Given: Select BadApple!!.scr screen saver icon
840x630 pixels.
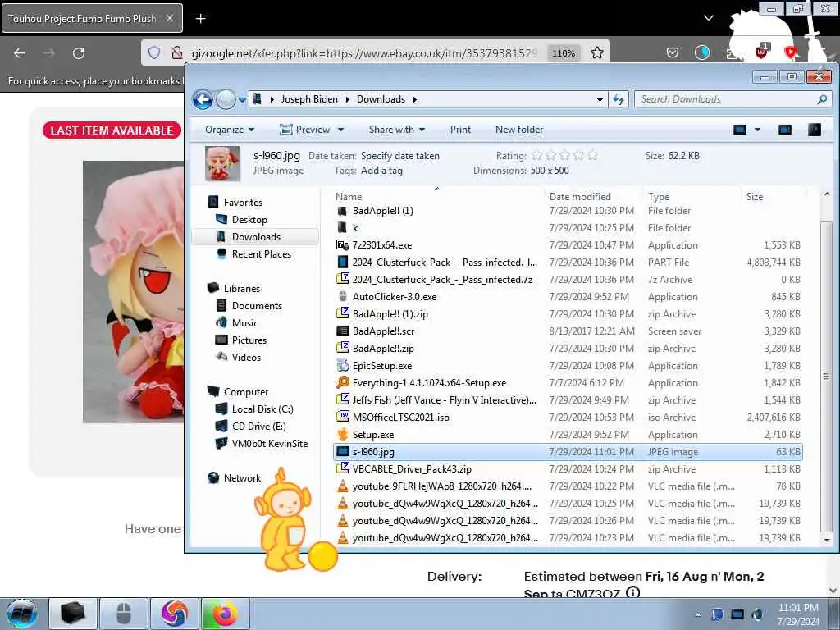Looking at the screenshot, I should pyautogui.click(x=342, y=331).
